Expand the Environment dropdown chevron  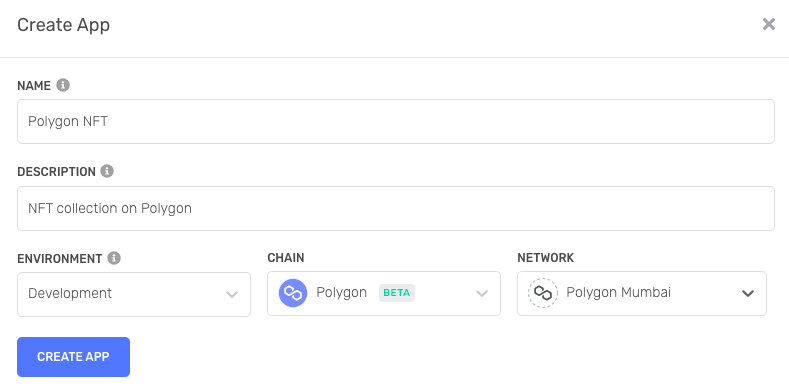pyautogui.click(x=232, y=294)
